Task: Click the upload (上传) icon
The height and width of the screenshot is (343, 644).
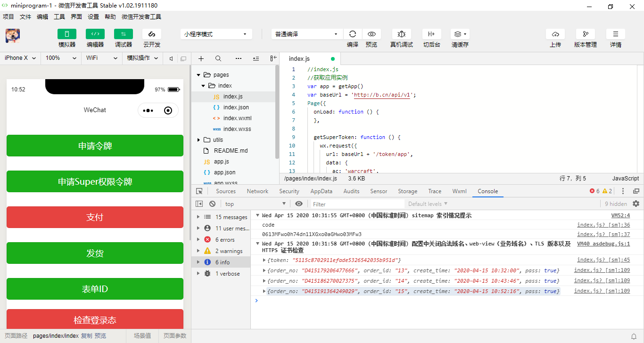Action: [555, 34]
